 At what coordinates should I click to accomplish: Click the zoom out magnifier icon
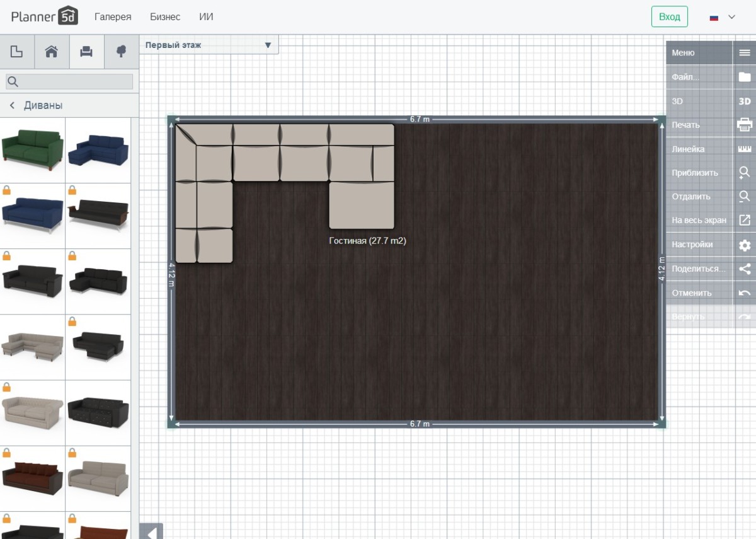pos(745,197)
